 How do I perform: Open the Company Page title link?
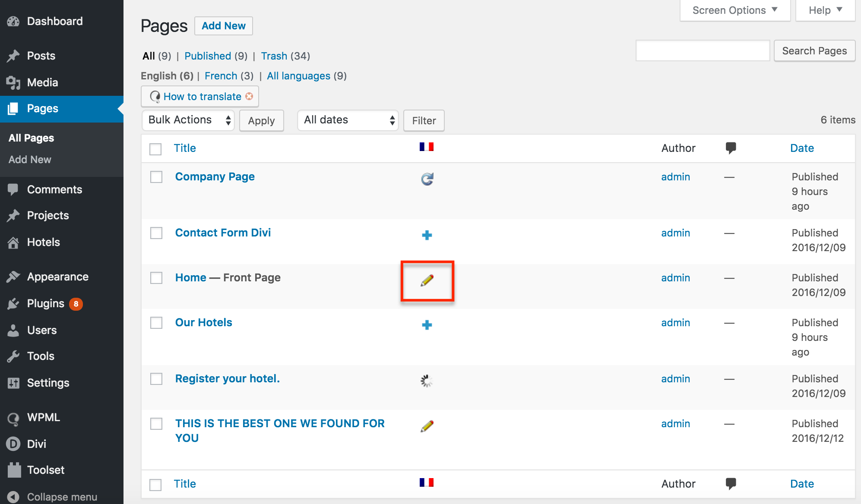(215, 176)
